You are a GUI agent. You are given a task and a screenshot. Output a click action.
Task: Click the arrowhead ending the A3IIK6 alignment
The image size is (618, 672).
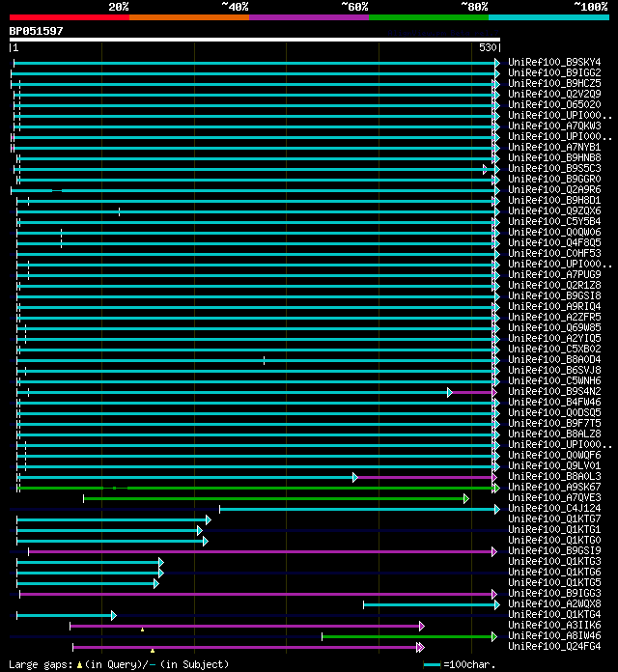[422, 627]
